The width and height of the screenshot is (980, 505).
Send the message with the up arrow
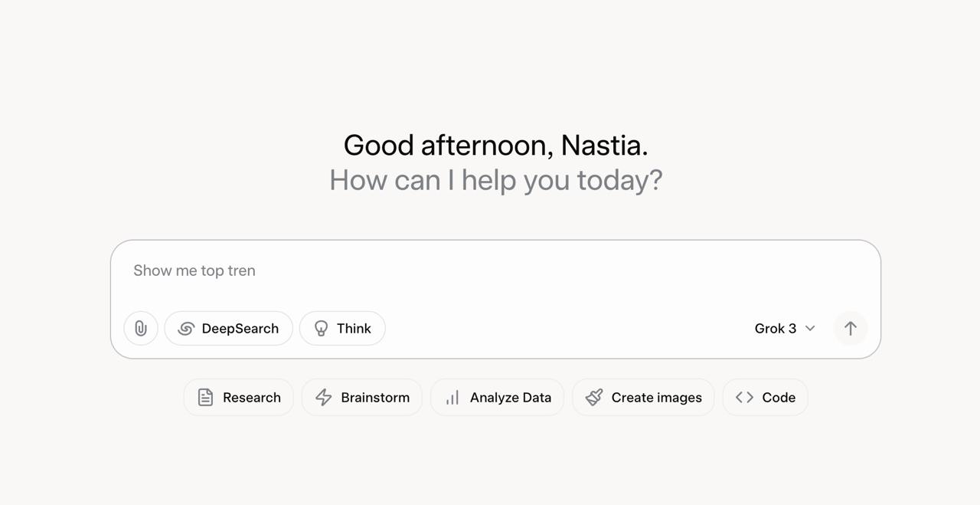click(850, 329)
